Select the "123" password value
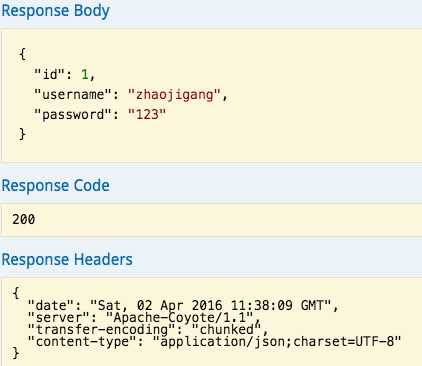This screenshot has height=366, width=422. (x=147, y=114)
